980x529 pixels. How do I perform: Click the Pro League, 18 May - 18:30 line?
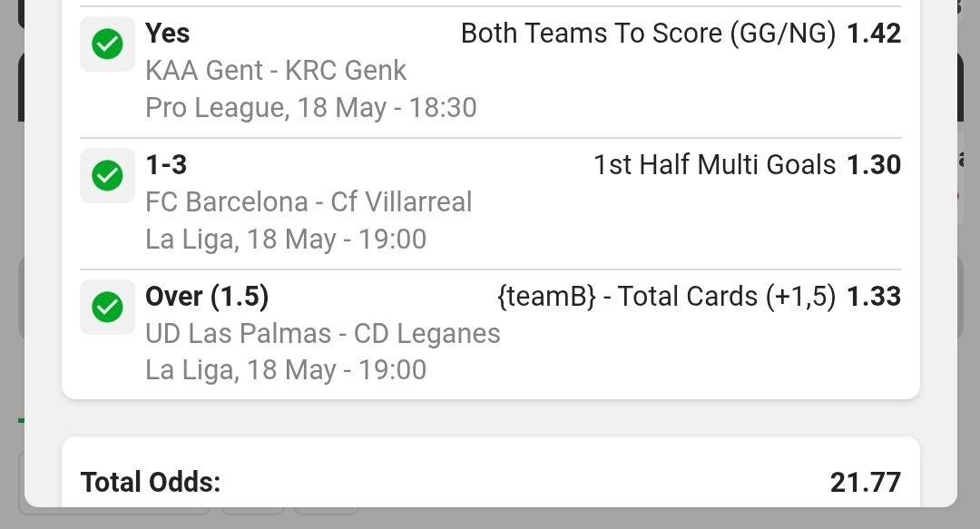(x=311, y=108)
